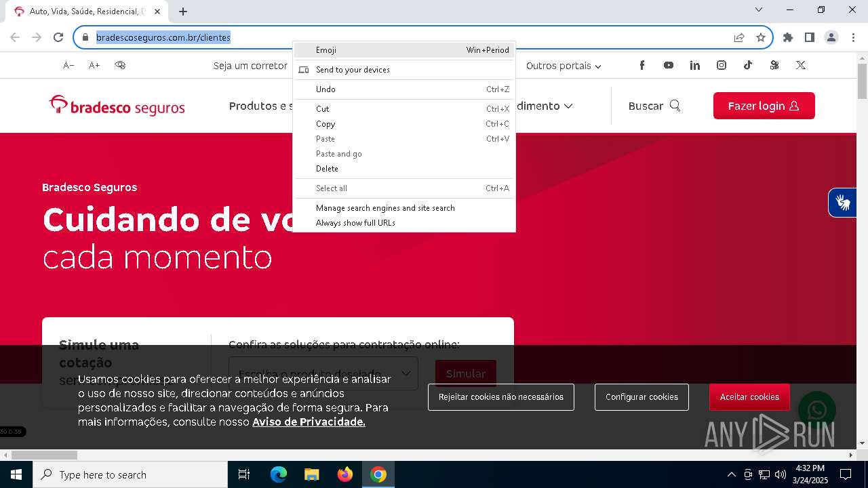Screen dimensions: 868x488
Task: Click the Seja um corretor link
Action: tap(250, 66)
